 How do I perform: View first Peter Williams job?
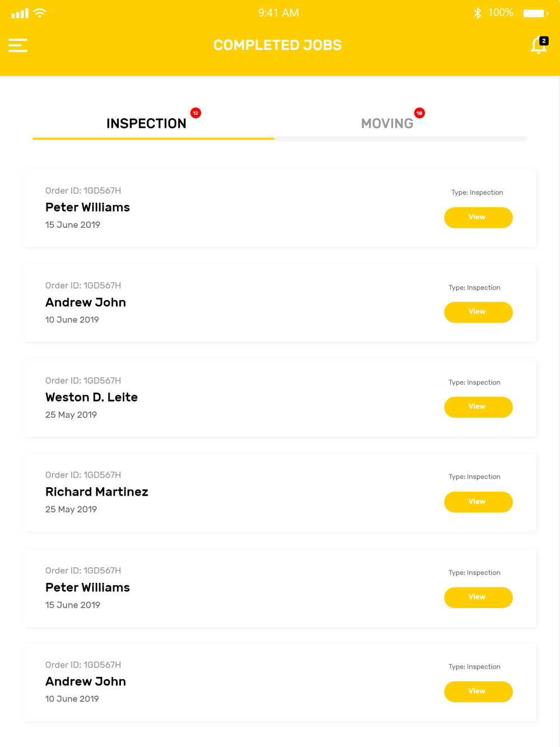tap(478, 217)
